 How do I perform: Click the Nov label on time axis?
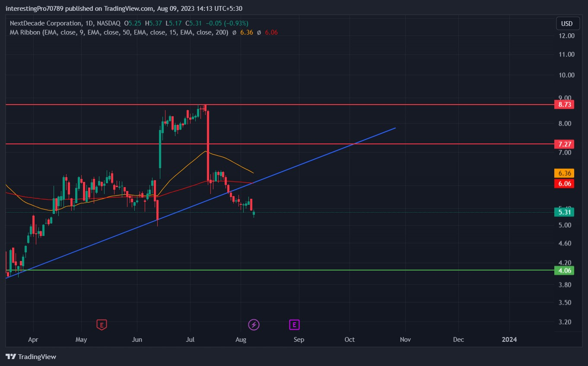405,340
